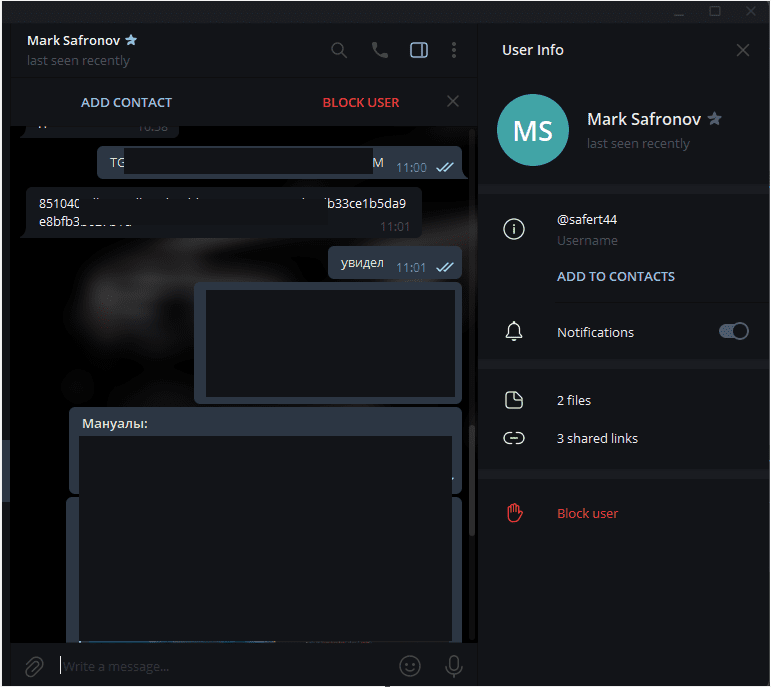Viewport: 771px width, 687px height.
Task: Click the paperclip attach file icon
Action: [x=34, y=666]
